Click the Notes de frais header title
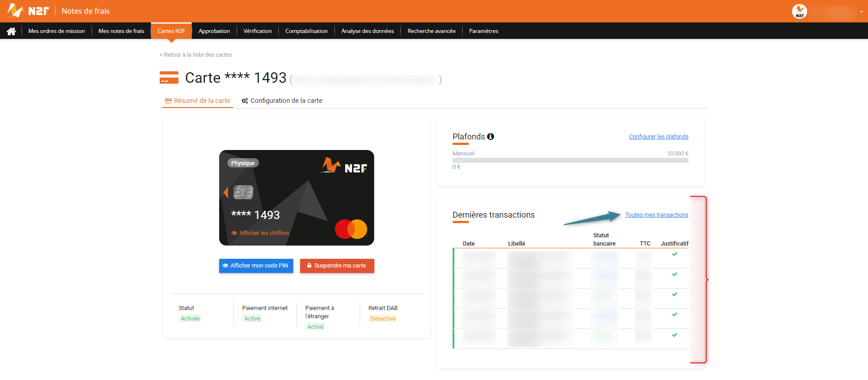 (x=86, y=11)
